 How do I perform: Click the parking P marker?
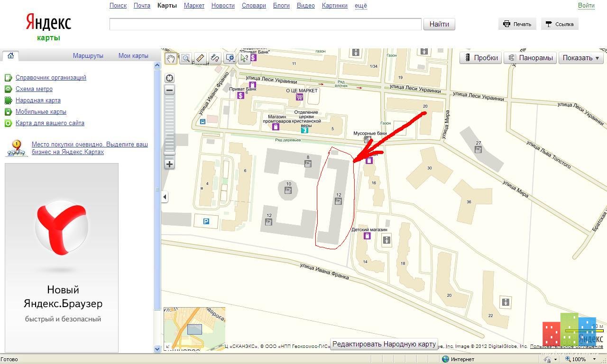(x=206, y=221)
